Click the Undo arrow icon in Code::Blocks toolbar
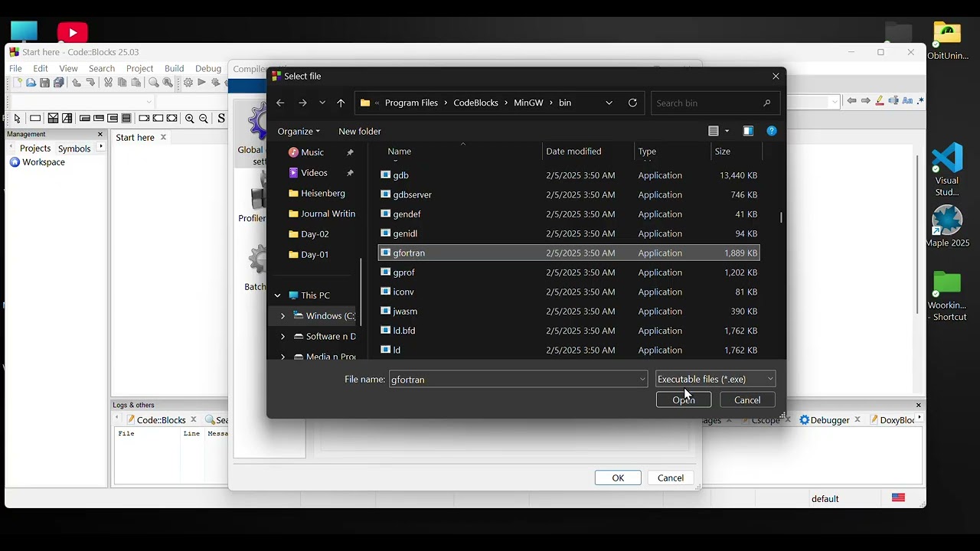980x551 pixels. click(77, 83)
